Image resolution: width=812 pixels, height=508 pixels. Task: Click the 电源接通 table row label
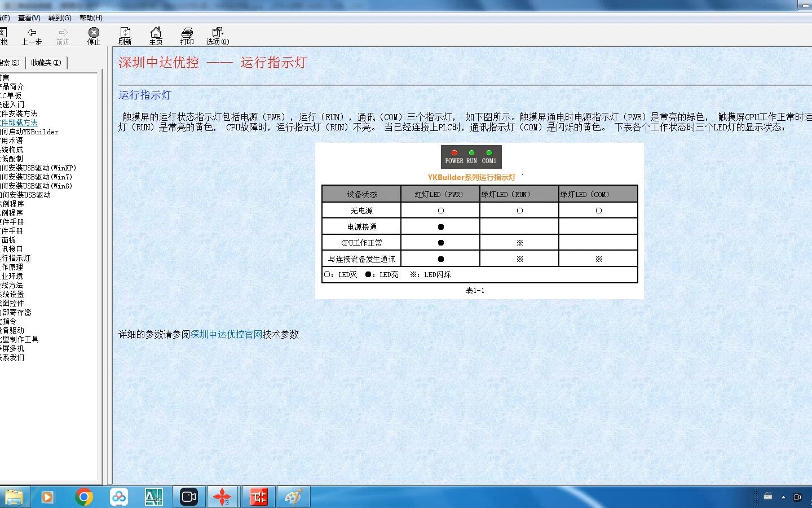361,227
